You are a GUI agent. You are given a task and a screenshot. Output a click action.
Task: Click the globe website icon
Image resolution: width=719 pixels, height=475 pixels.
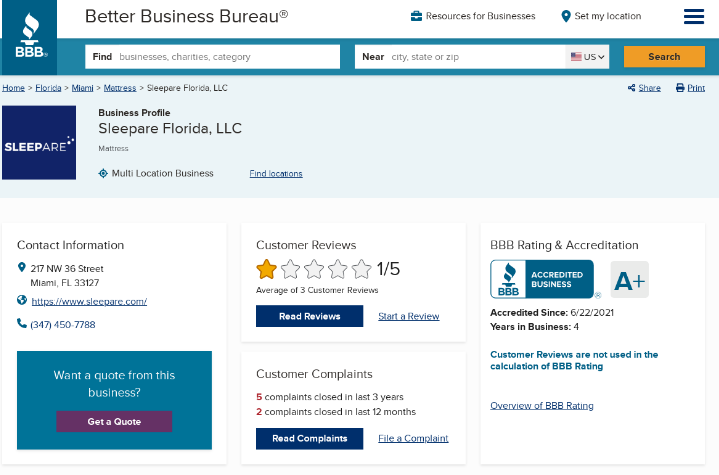22,300
